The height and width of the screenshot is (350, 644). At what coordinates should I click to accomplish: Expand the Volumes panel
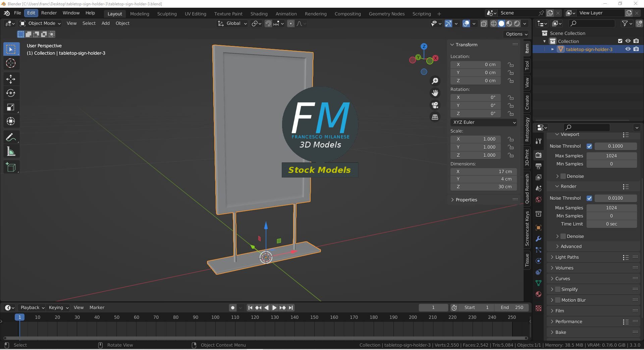(x=564, y=268)
